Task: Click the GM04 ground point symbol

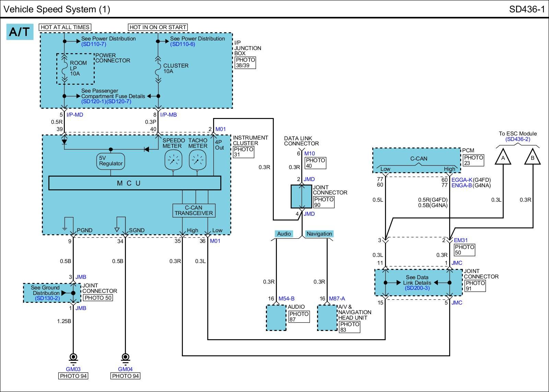Action: point(125,357)
